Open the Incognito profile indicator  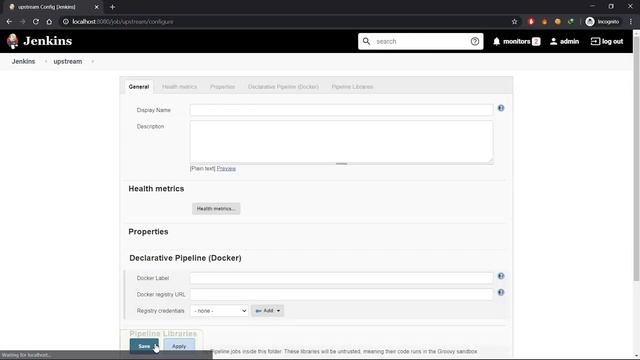(602, 22)
